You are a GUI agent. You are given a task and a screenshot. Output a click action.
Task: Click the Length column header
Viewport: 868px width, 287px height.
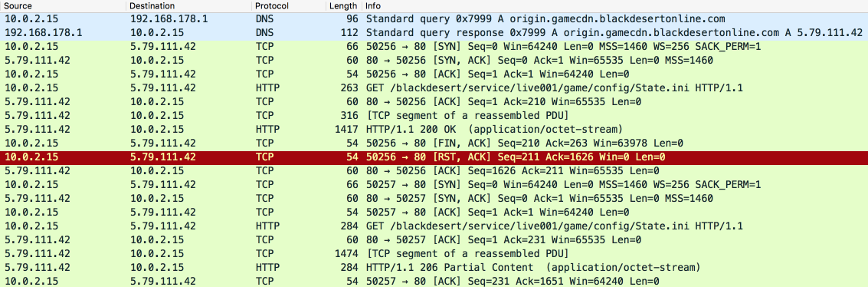click(343, 5)
